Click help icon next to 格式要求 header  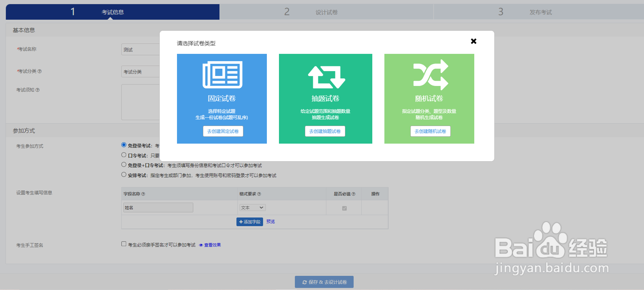point(259,194)
